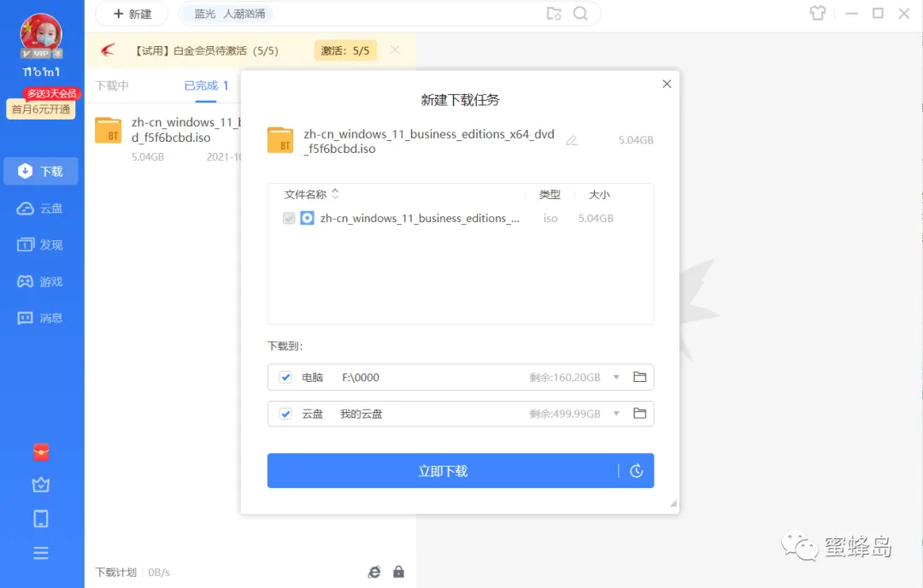This screenshot has width=923, height=588.
Task: Open the 游戏 sidebar section
Action: 41,282
